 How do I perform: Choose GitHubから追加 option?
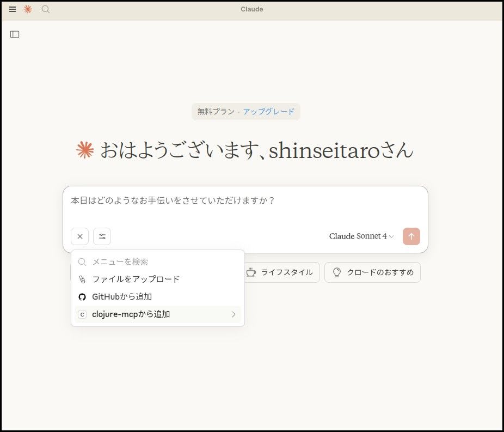pos(158,296)
